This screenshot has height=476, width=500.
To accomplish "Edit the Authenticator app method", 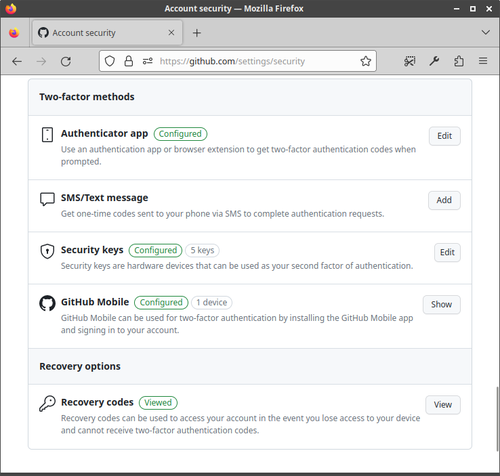I will (445, 136).
